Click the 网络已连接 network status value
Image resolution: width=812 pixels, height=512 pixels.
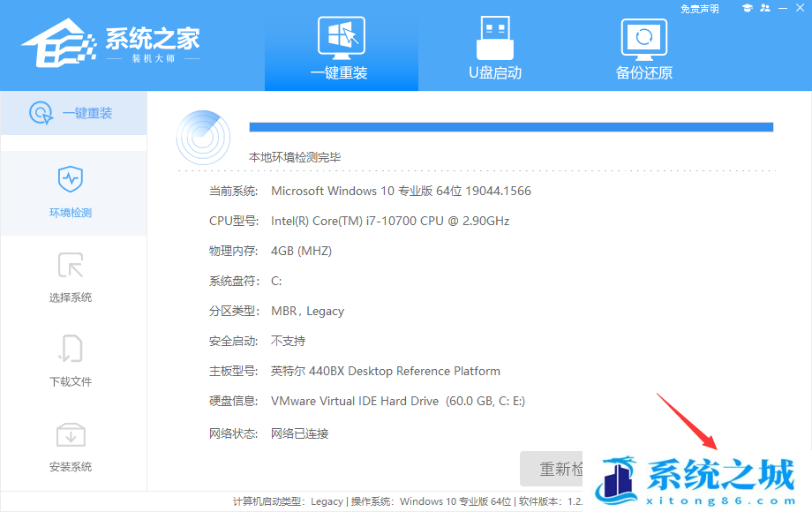[300, 433]
